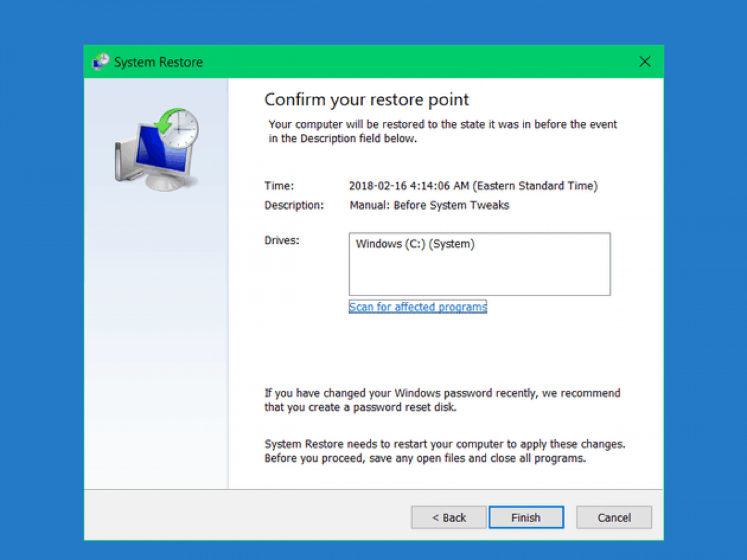Click the computer restore clock illustration
Screen dimensions: 747x560
(156, 148)
